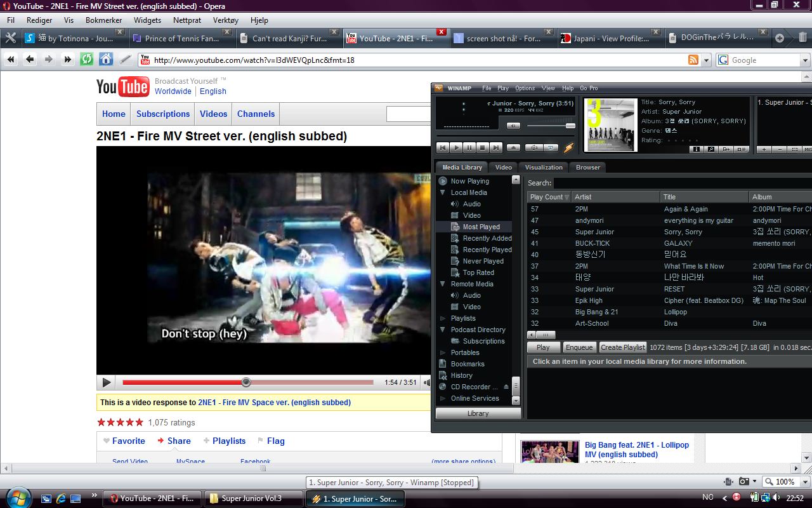Click Winamp play button
The image size is (812, 508).
click(x=456, y=147)
